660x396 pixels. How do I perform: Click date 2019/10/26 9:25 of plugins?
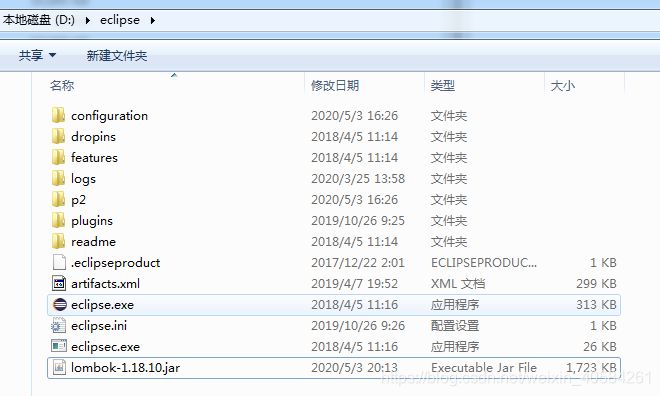pos(358,221)
